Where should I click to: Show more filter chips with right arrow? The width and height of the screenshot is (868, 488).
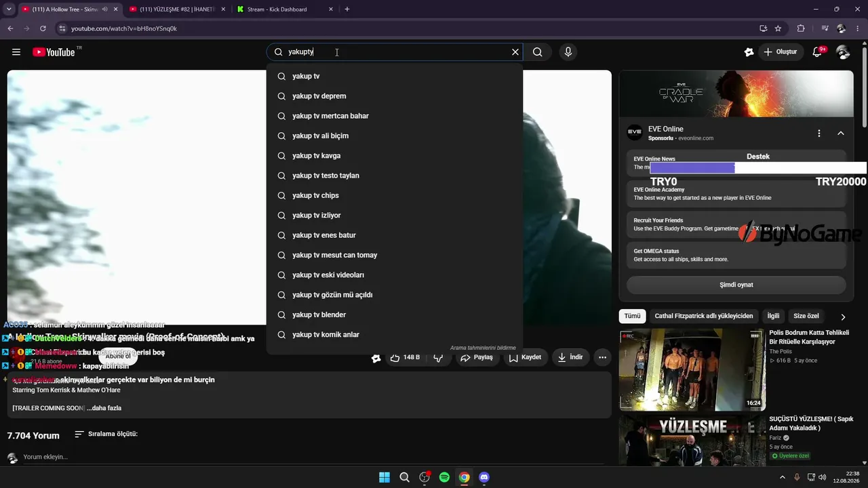click(x=843, y=317)
